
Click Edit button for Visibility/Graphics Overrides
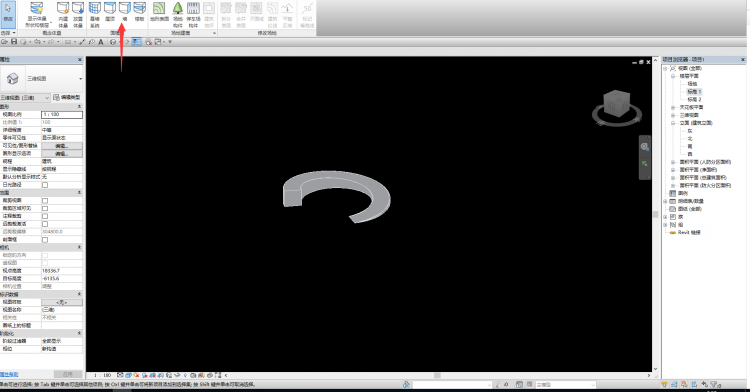coord(62,146)
